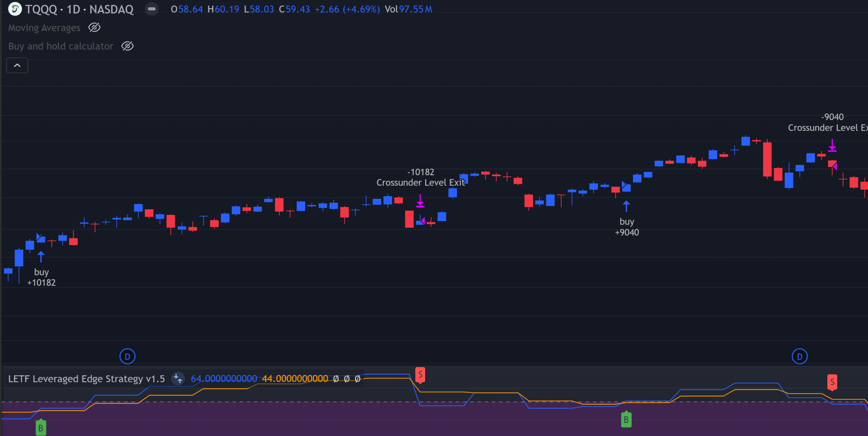The width and height of the screenshot is (868, 436).
Task: Click blue entry triangle near buy +9040
Action: pos(624,185)
